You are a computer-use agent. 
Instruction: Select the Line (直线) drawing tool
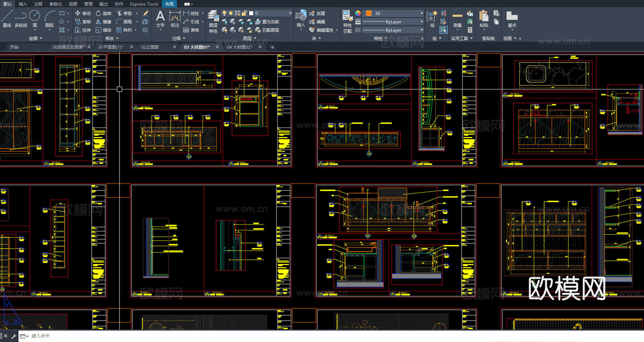tap(7, 19)
